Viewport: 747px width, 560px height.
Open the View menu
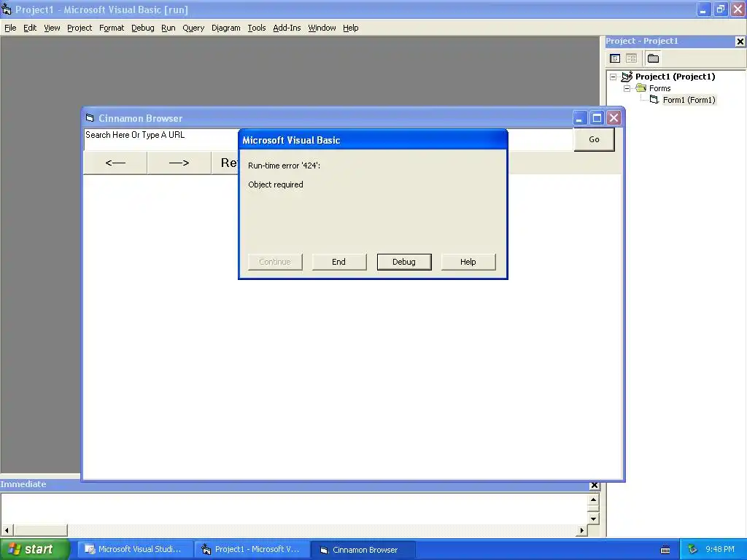[52, 28]
